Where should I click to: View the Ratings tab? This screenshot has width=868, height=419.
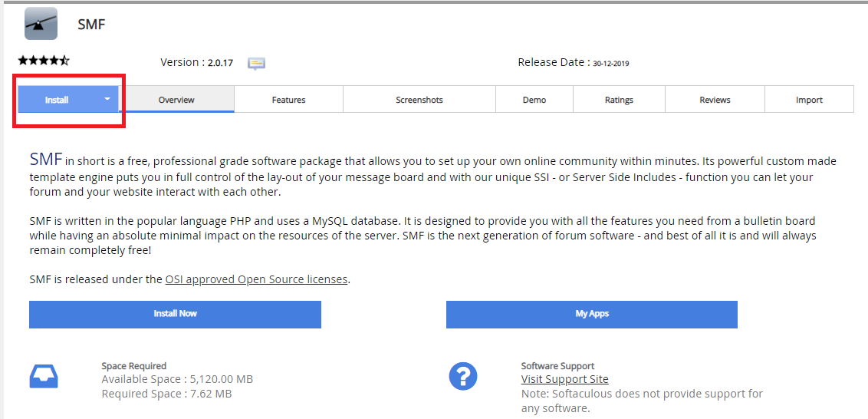click(x=619, y=100)
